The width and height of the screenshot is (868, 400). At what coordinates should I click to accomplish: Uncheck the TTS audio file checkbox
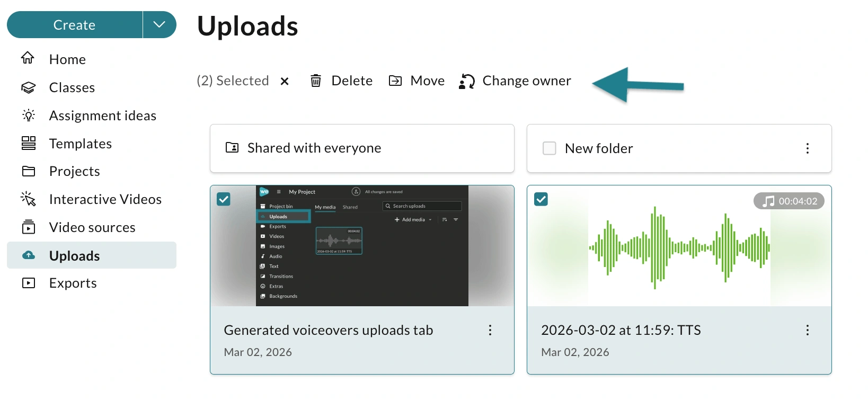[x=541, y=199]
